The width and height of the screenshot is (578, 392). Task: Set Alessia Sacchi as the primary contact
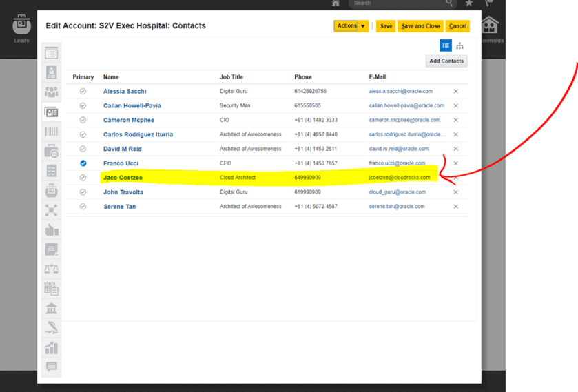click(83, 91)
